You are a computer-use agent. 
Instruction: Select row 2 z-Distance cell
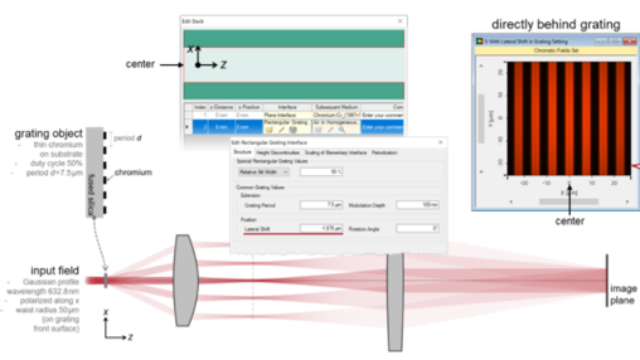tap(222, 127)
